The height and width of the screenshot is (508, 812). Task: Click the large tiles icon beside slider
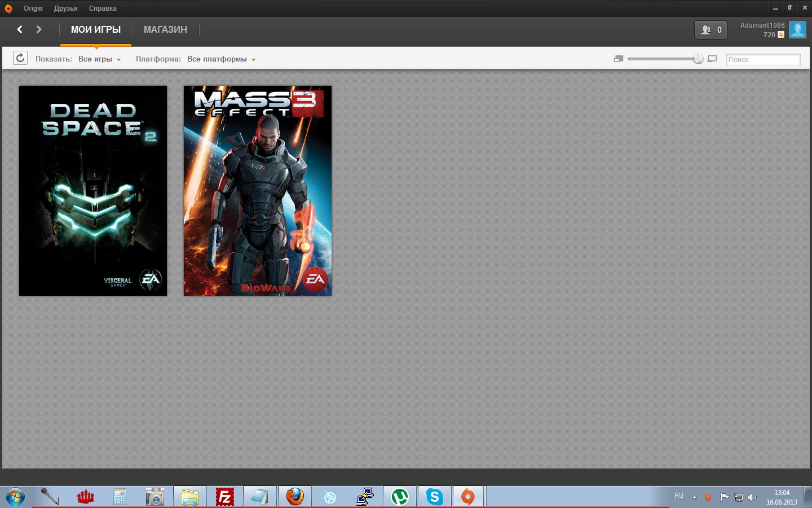point(712,59)
